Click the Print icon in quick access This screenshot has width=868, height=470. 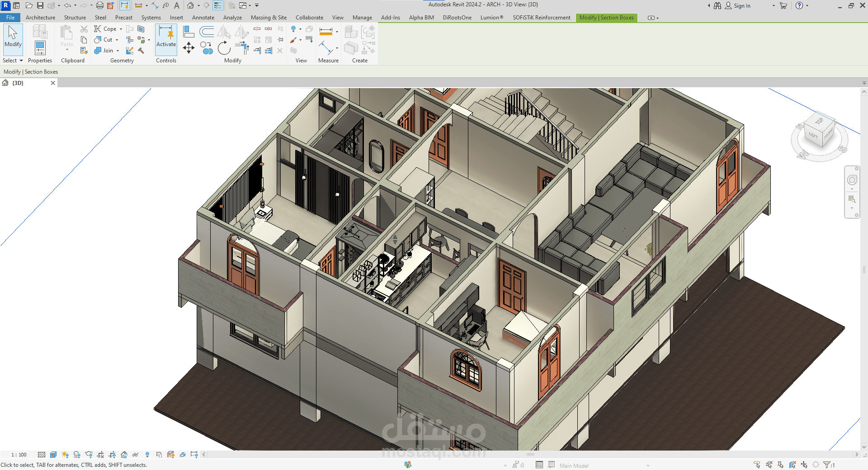click(99, 5)
